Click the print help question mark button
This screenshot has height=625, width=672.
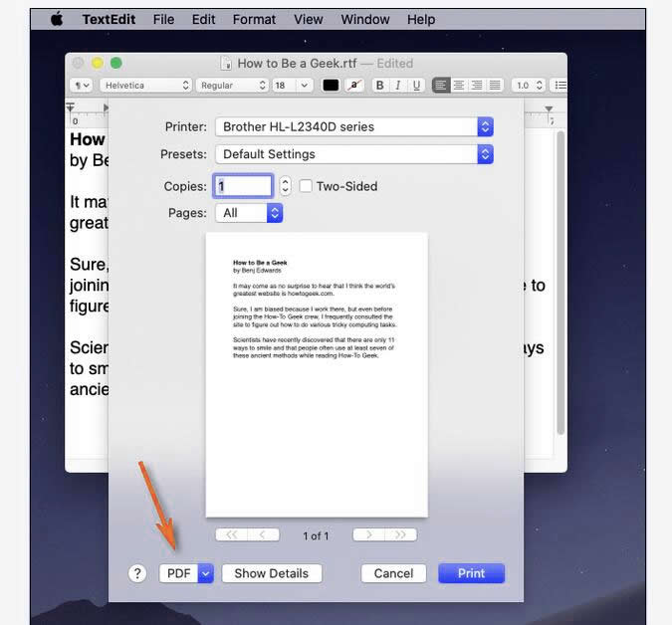click(x=137, y=573)
